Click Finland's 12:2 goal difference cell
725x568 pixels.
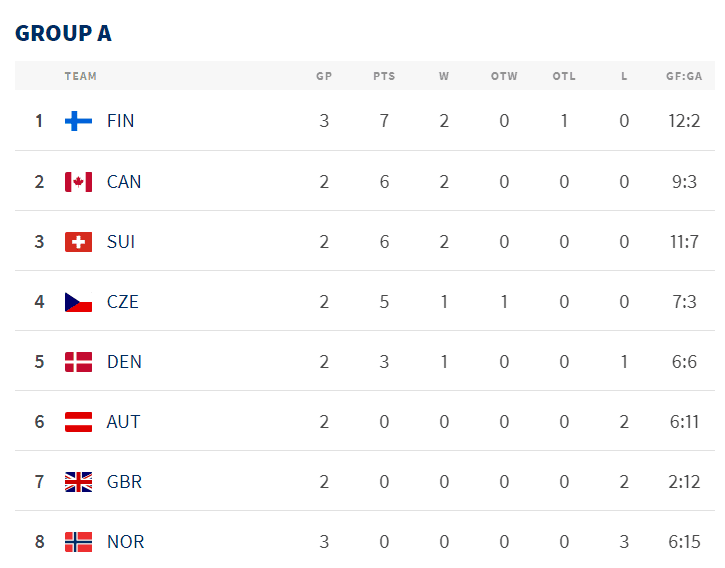click(684, 121)
